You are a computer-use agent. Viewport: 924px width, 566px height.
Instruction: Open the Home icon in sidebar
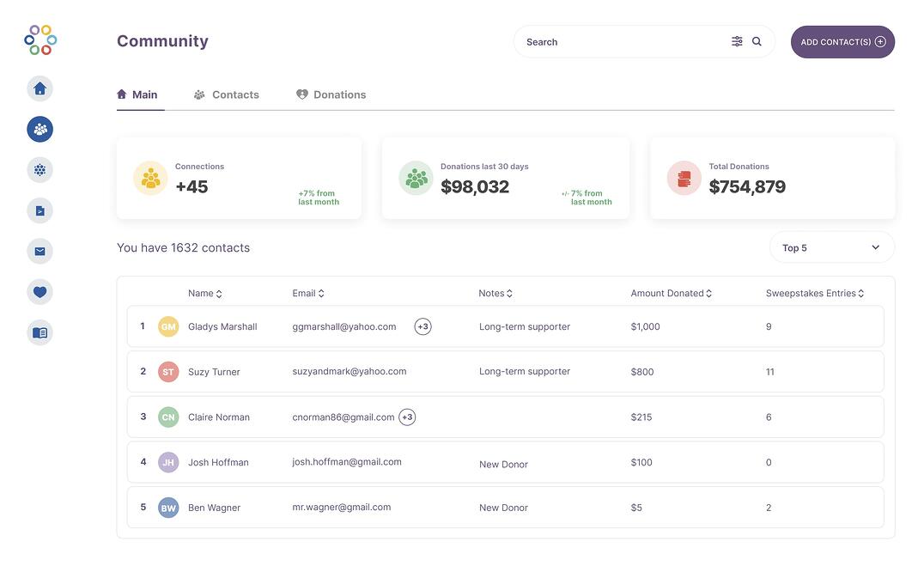click(40, 88)
